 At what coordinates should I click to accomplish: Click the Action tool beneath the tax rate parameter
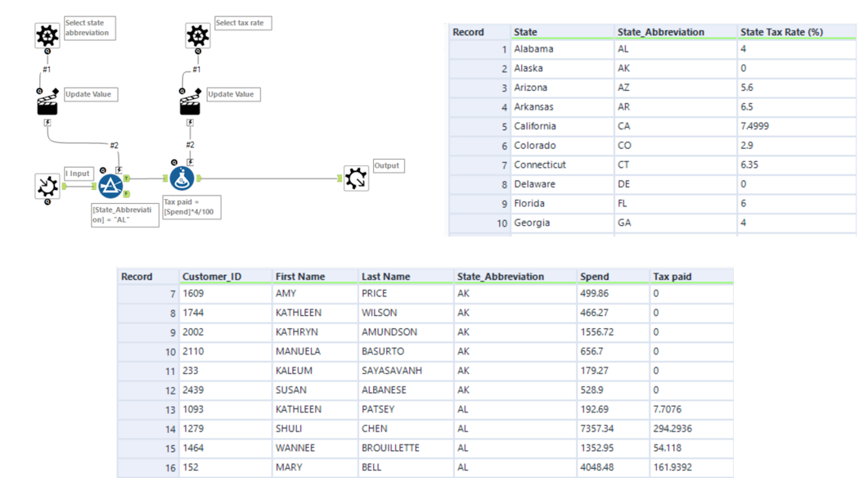pos(190,102)
